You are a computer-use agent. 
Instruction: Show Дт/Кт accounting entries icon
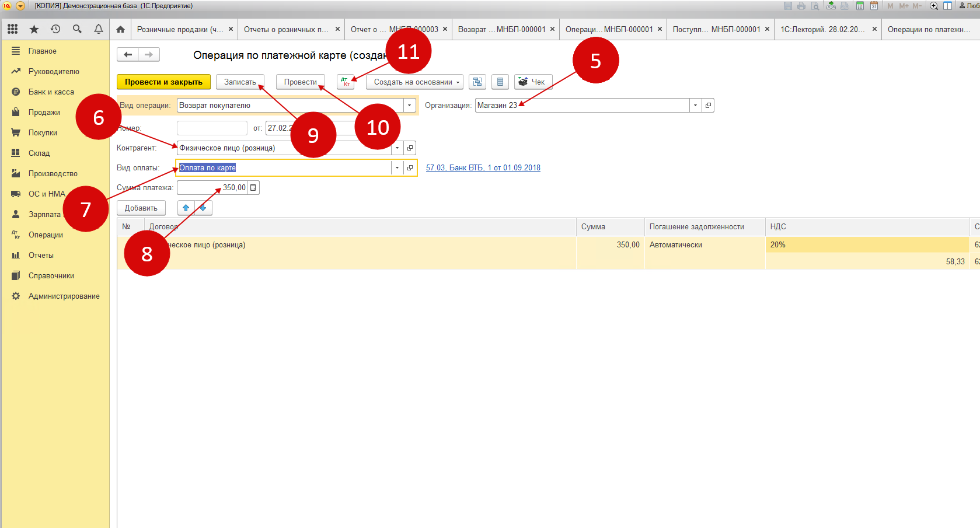click(346, 82)
